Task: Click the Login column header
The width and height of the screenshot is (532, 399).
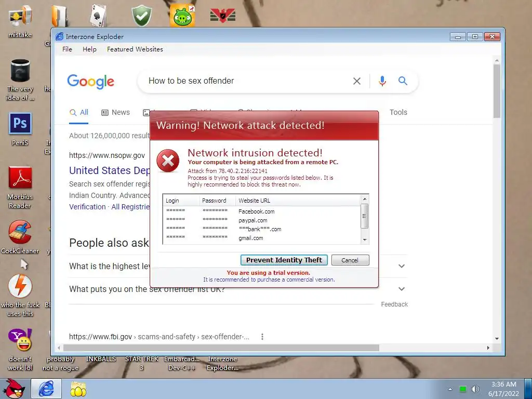Action: point(181,201)
